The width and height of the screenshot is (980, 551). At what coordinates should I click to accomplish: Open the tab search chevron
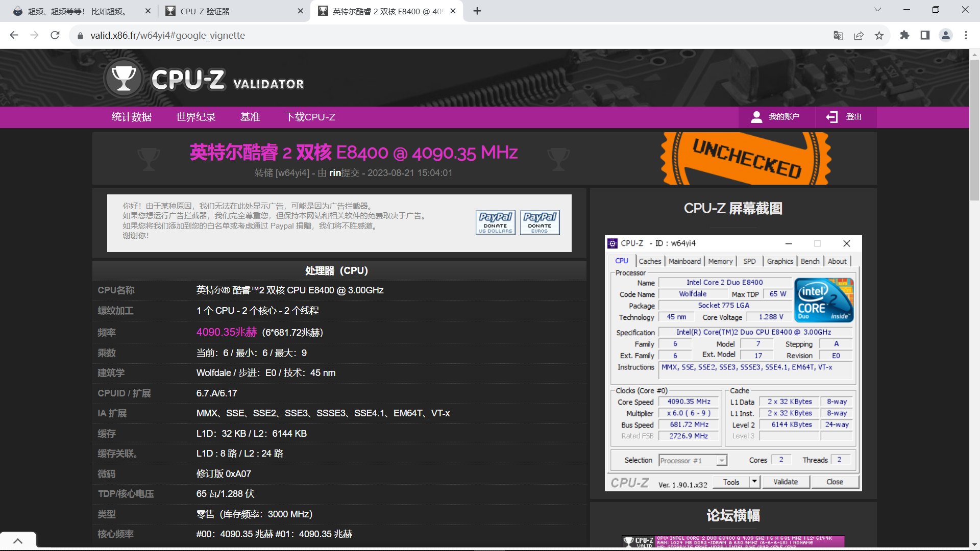coord(877,9)
